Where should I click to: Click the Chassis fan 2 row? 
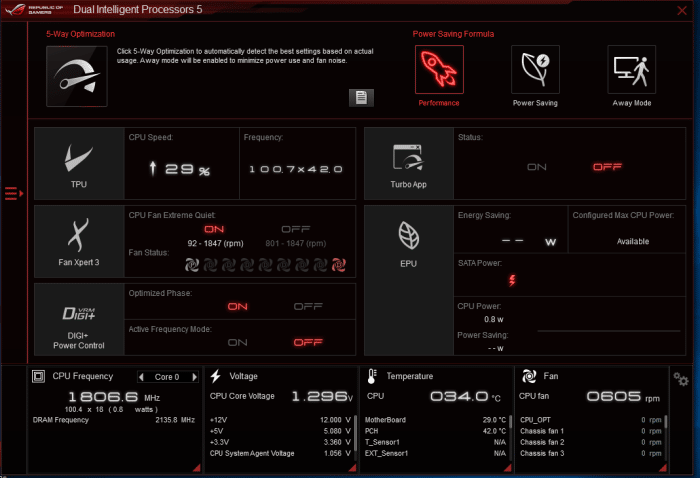coord(591,442)
